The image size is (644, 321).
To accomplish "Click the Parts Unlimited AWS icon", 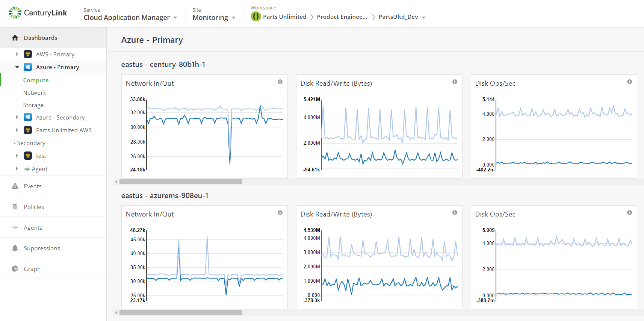I will point(28,130).
